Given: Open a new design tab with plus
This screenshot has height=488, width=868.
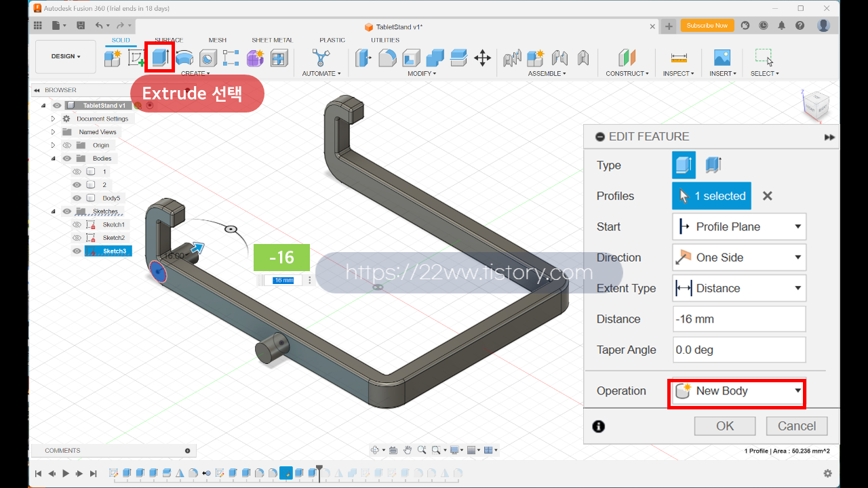Looking at the screenshot, I should pyautogui.click(x=669, y=26).
